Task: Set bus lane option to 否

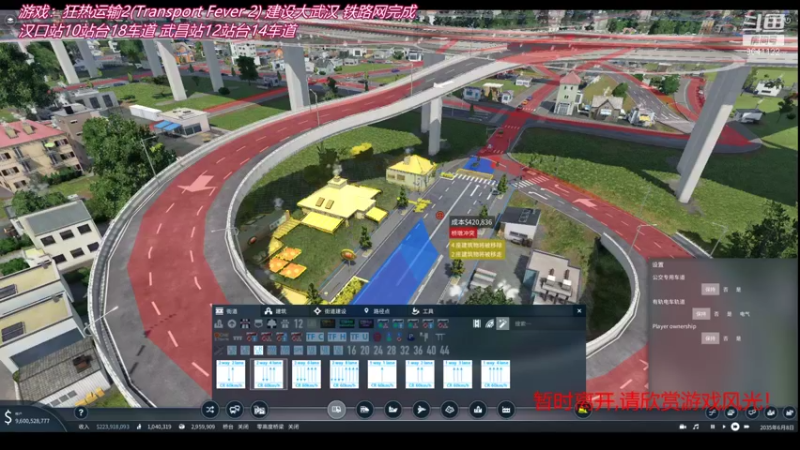Action: (726, 289)
